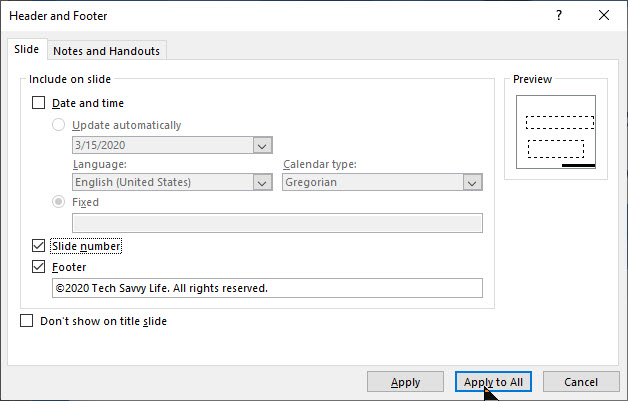Disable the Footer checkbox
The height and width of the screenshot is (401, 628).
click(39, 267)
